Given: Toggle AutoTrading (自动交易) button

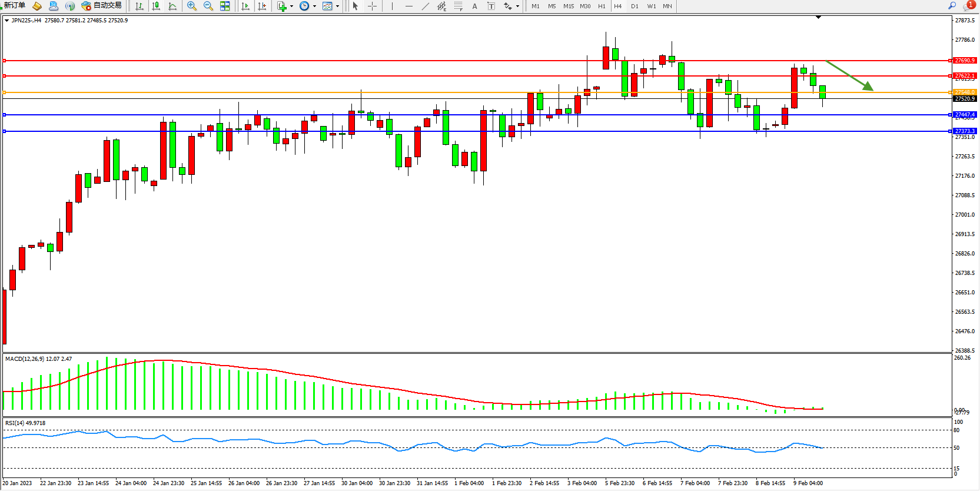Looking at the screenshot, I should click(x=102, y=6).
